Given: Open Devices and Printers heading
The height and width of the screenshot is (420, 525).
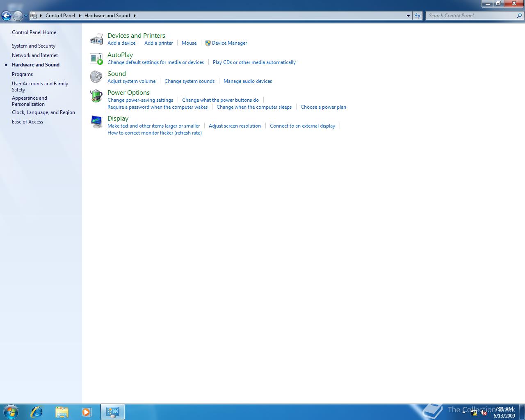Looking at the screenshot, I should coord(136,36).
